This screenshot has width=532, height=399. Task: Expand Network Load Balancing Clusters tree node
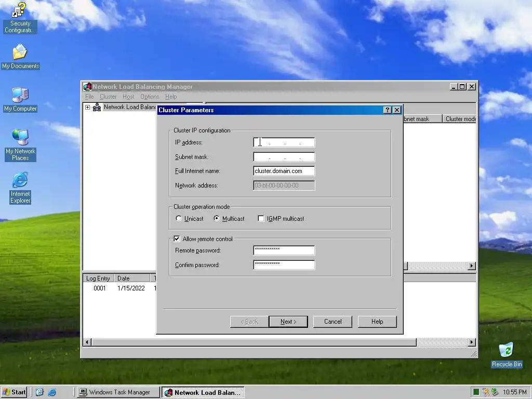point(87,107)
